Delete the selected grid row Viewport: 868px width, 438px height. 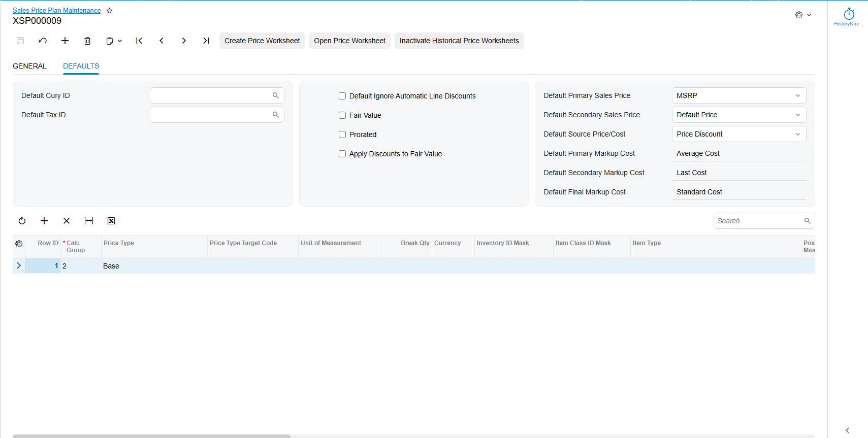[x=67, y=221]
